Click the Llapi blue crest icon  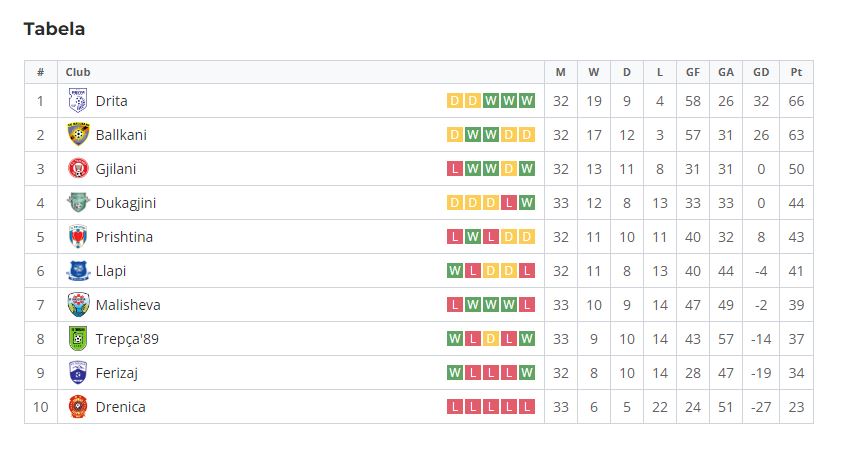click(x=78, y=271)
